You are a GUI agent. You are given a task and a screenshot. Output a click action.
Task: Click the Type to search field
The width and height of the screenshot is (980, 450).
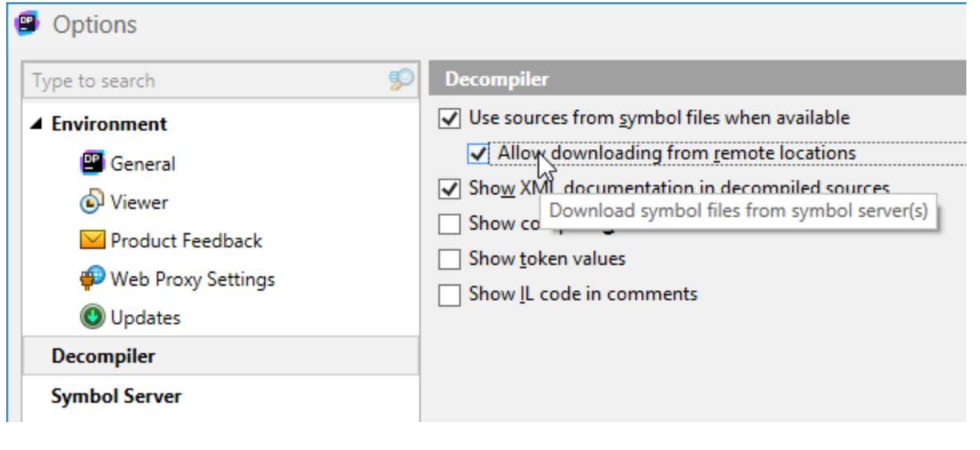(x=204, y=80)
